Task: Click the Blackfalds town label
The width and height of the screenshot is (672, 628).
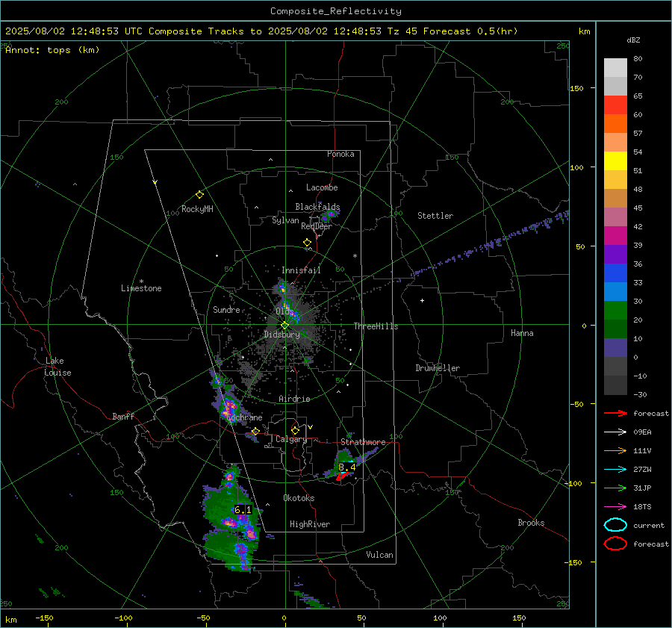Action: pyautogui.click(x=317, y=207)
